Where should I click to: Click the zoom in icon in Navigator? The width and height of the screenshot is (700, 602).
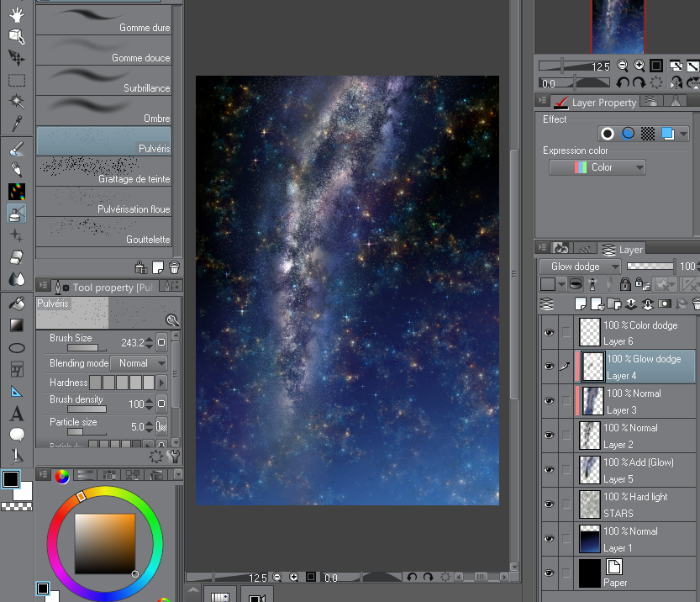639,66
